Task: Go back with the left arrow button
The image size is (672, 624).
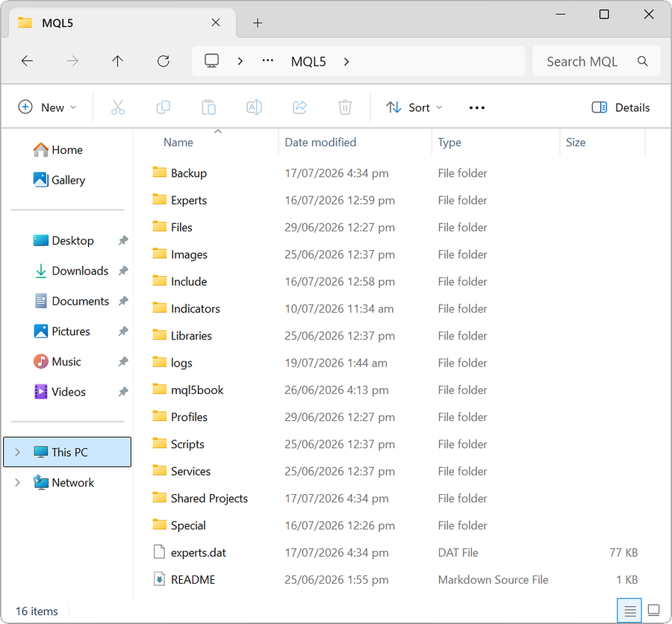Action: [x=27, y=61]
